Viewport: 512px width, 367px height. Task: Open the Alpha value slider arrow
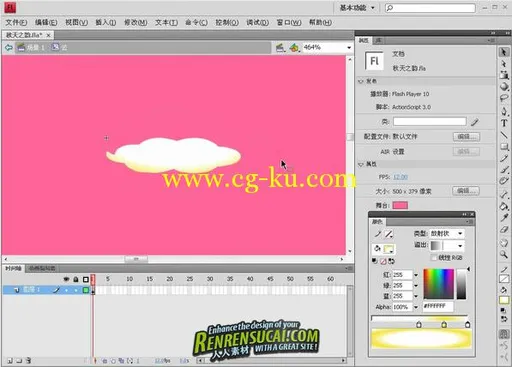[x=416, y=307]
